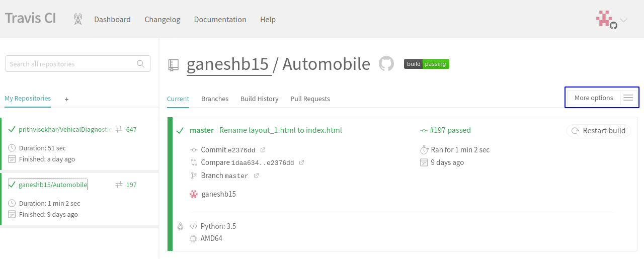Open the GitHub repository icon beside Automobile

tap(386, 64)
